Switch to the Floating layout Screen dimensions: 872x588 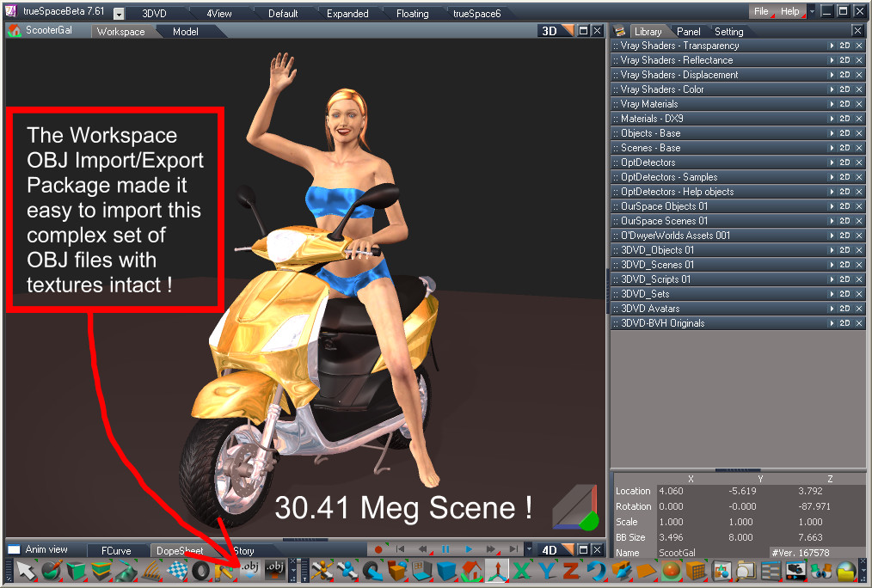point(412,14)
